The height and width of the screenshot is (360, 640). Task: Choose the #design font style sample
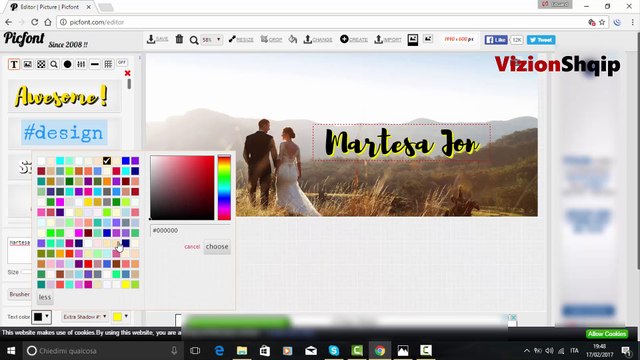pos(64,133)
